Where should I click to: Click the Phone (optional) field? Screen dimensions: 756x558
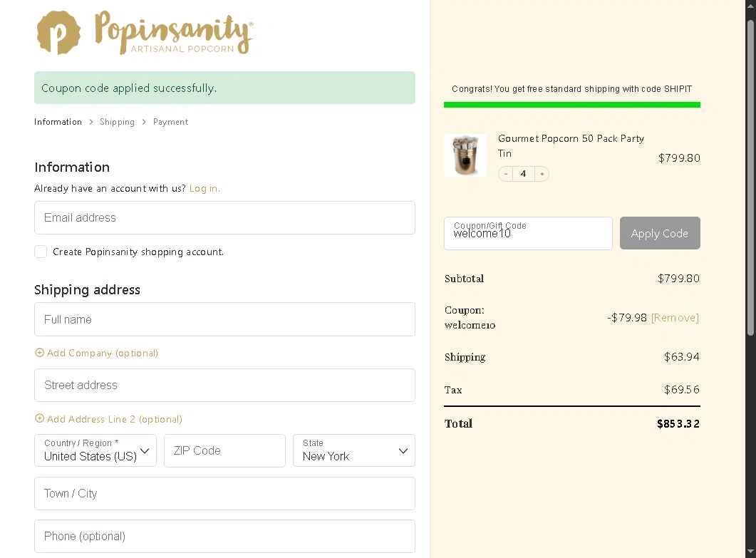(224, 537)
